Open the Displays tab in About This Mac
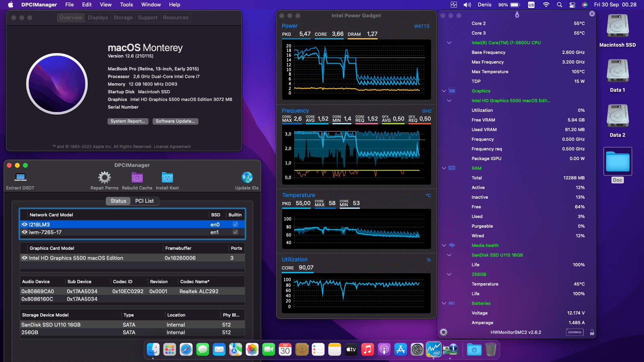Viewport: 644px width, 362px height. point(98,18)
